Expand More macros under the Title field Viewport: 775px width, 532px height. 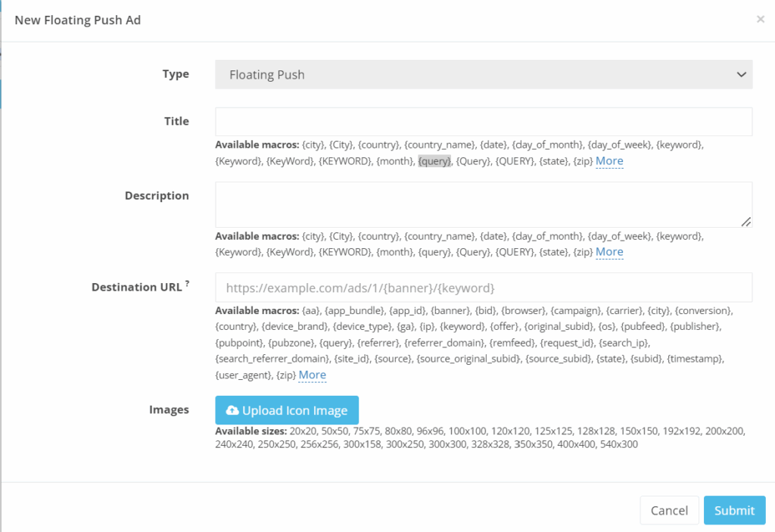(x=609, y=161)
